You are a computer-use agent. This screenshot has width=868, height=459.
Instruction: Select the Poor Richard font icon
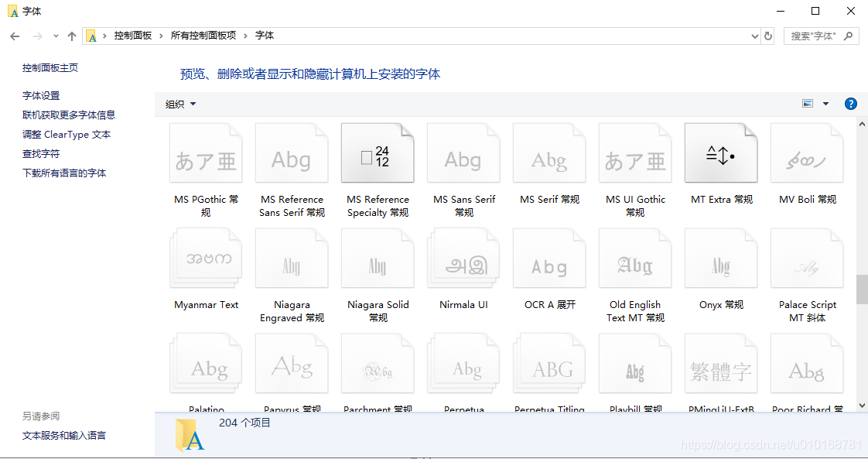pos(807,364)
